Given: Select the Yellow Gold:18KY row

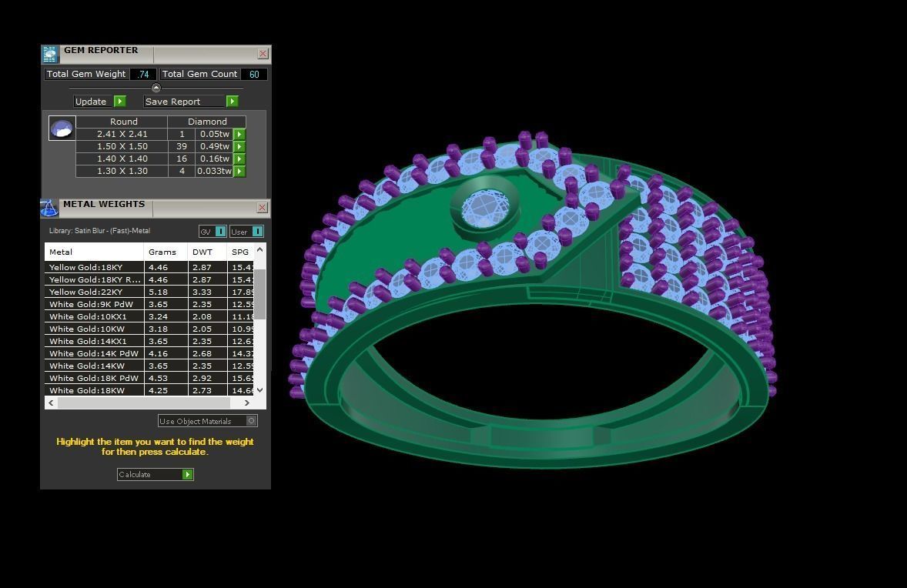Looking at the screenshot, I should (149, 267).
